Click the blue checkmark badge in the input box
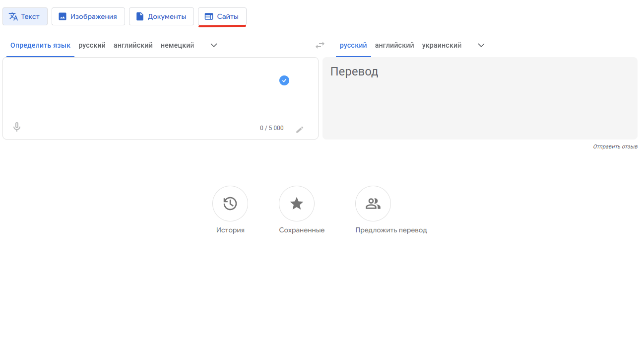This screenshot has width=644, height=357. click(284, 80)
